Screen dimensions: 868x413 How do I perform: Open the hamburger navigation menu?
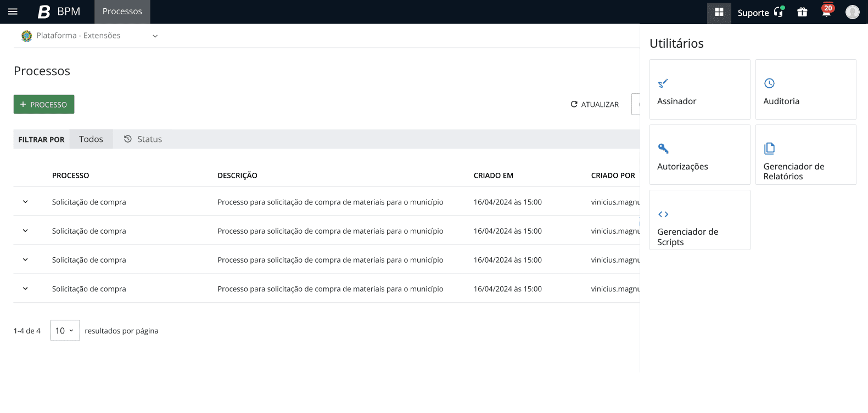(x=13, y=12)
